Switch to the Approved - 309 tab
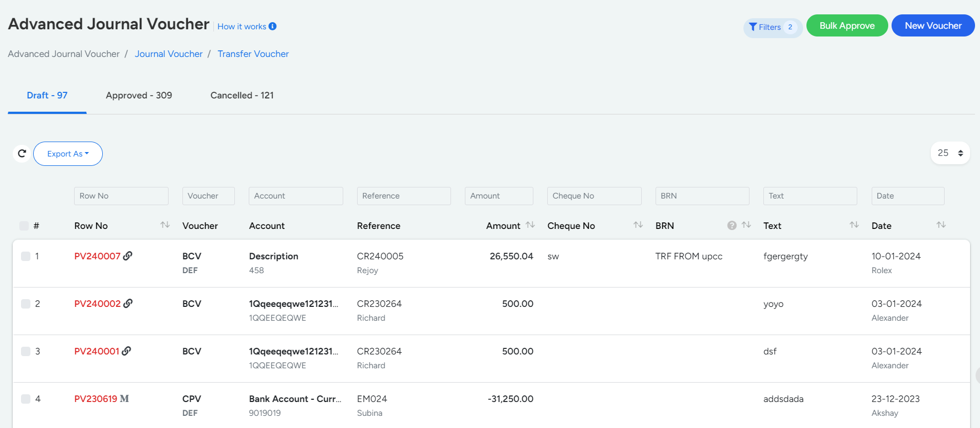 139,95
